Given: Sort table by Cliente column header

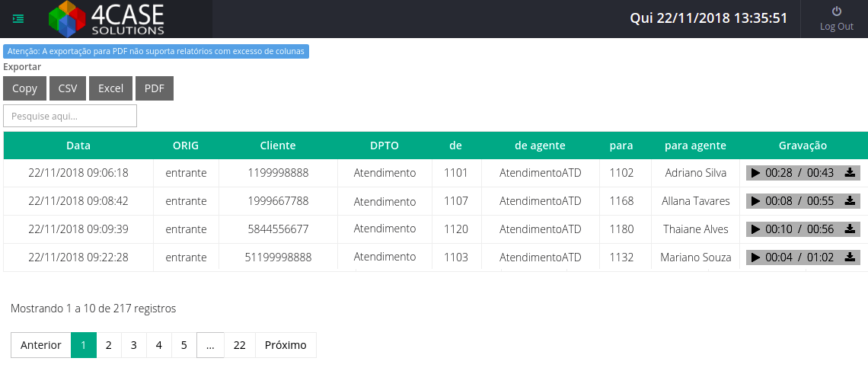Looking at the screenshot, I should click(x=277, y=146).
